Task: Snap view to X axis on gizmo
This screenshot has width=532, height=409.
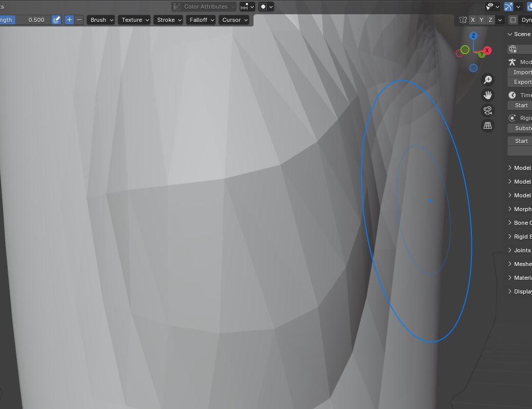Action: 487,50
